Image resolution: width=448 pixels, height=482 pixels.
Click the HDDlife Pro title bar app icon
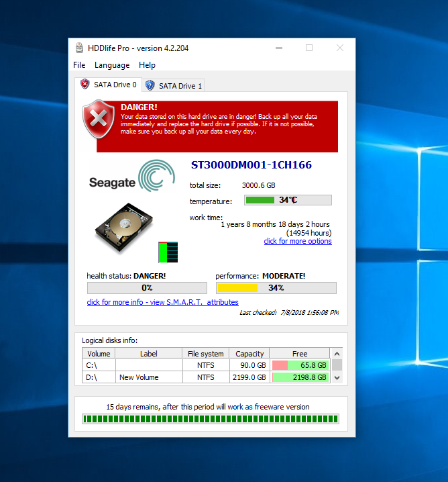(x=79, y=48)
